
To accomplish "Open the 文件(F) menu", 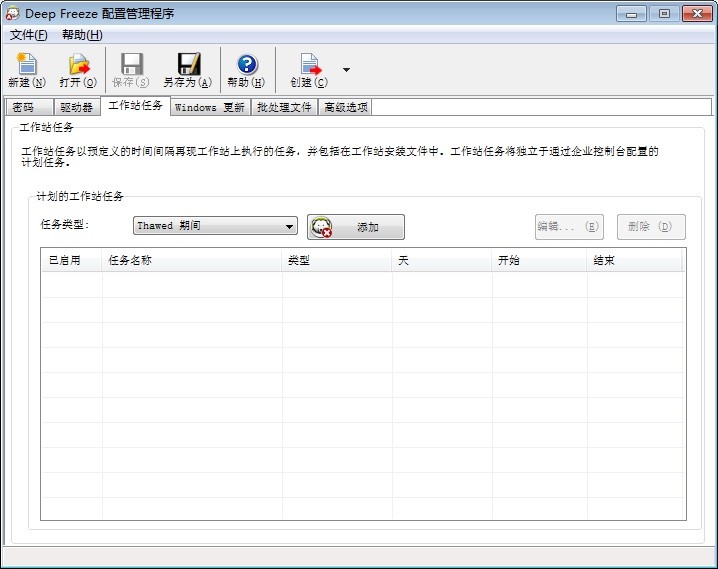I will (29, 35).
